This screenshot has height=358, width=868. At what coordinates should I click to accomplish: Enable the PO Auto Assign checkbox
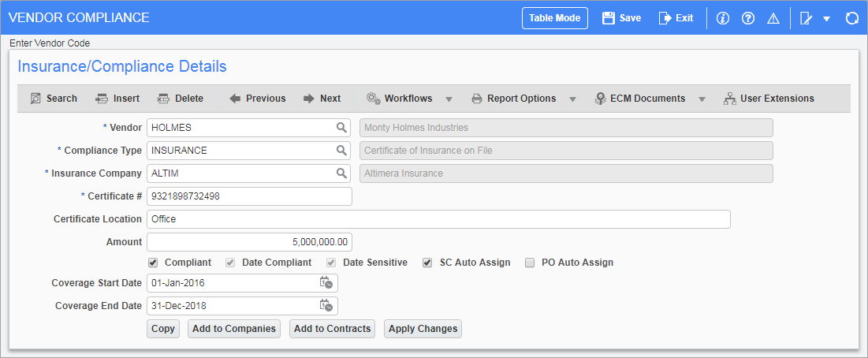click(530, 263)
